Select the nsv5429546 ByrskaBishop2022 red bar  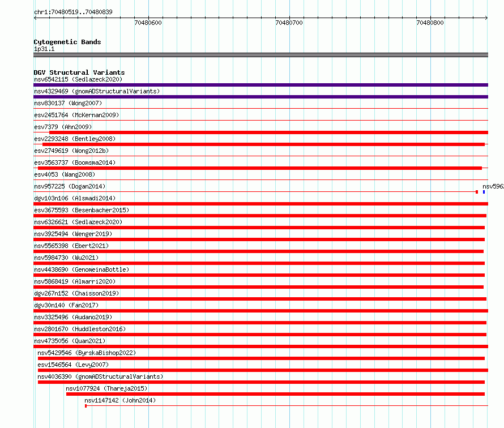pos(261,358)
